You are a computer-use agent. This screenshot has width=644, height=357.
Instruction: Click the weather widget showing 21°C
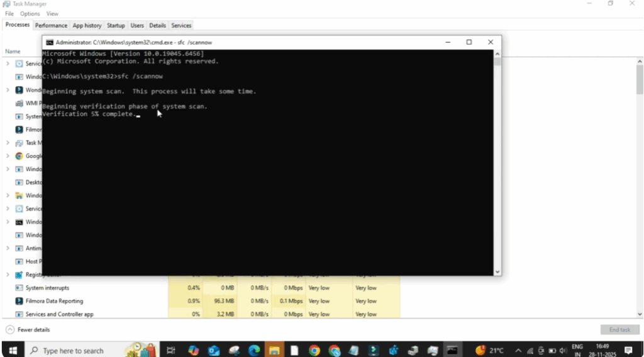tap(490, 350)
